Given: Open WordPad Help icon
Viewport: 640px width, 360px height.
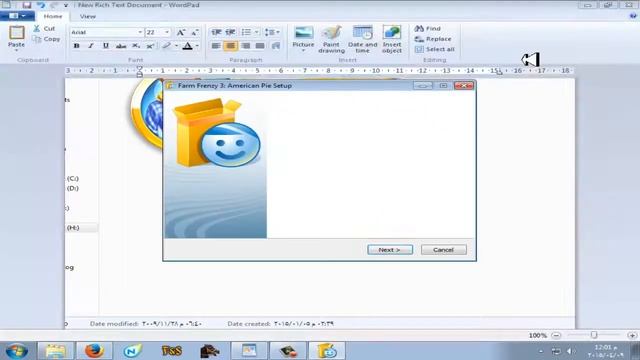Looking at the screenshot, I should point(633,16).
